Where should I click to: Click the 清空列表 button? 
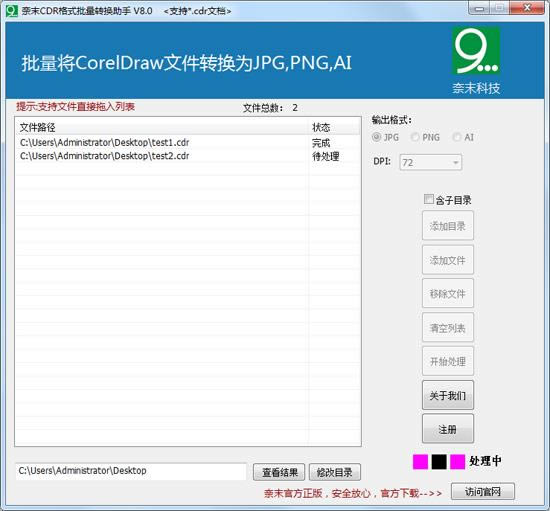(448, 328)
